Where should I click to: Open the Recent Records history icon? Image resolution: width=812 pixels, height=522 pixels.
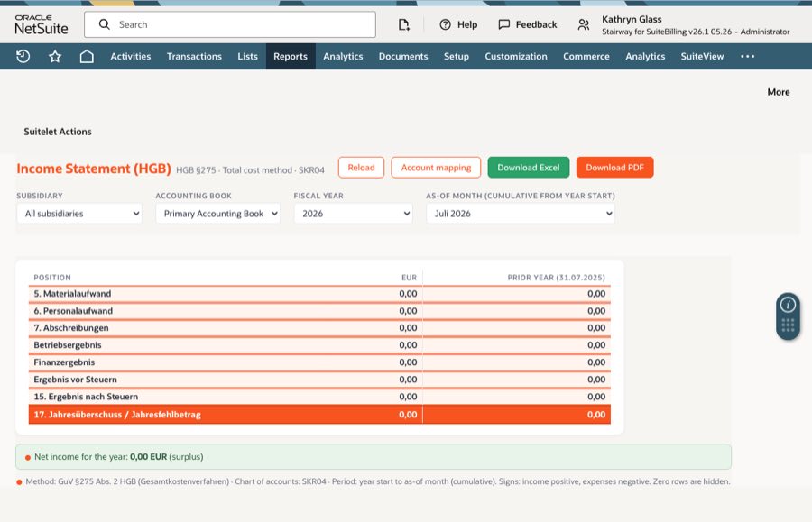[23, 57]
